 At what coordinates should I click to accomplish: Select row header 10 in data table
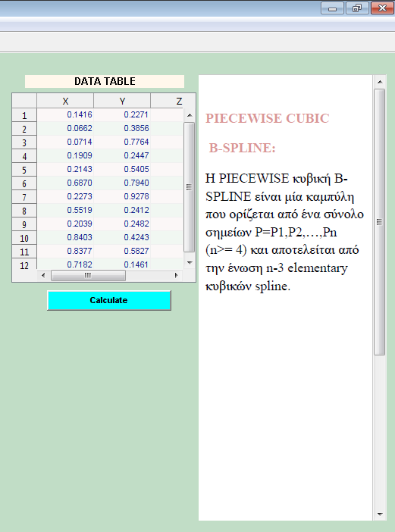point(24,238)
